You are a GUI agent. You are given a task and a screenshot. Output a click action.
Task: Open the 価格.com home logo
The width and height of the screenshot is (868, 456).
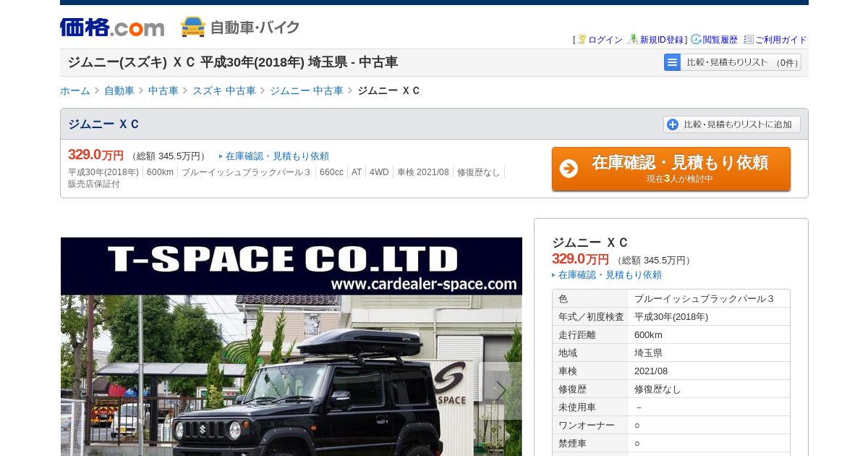(x=112, y=28)
